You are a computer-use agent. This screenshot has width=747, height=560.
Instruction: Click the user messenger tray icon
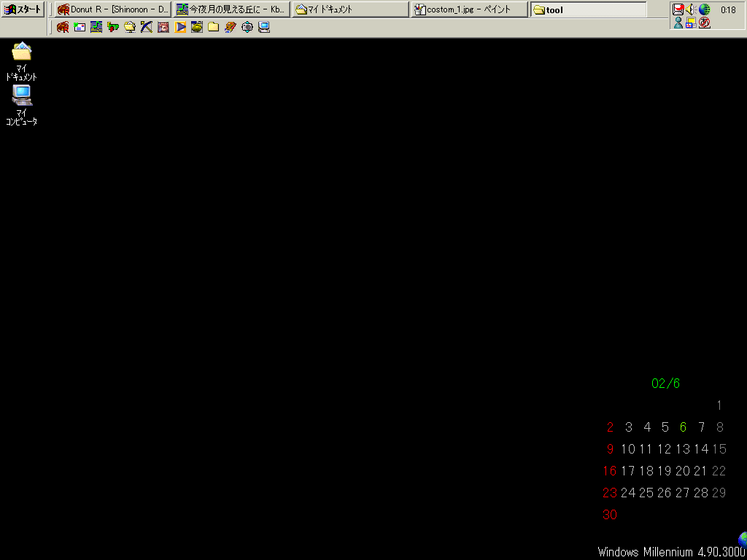pyautogui.click(x=678, y=23)
